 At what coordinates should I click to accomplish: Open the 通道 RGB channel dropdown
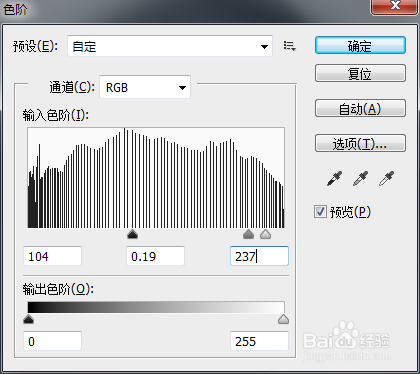(x=145, y=87)
